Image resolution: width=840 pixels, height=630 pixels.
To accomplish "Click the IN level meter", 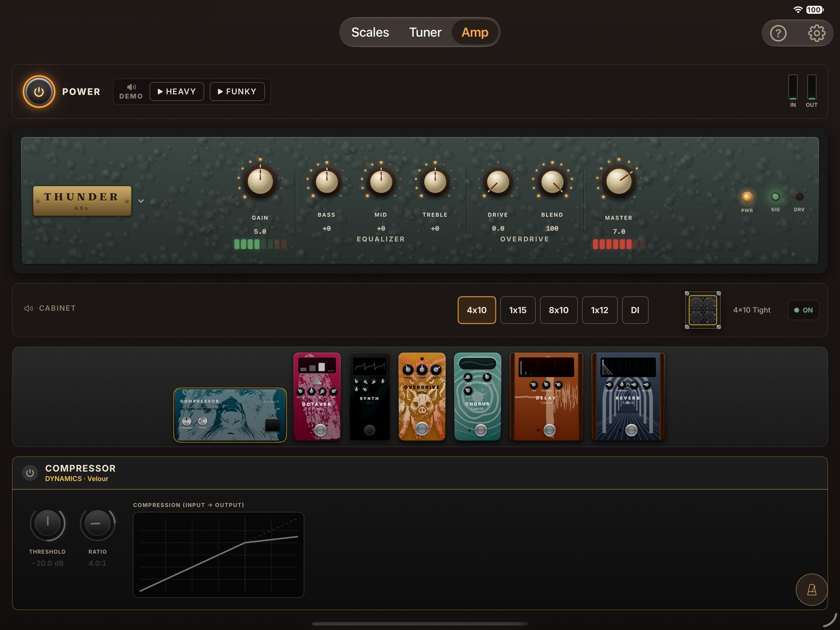I will coord(793,87).
